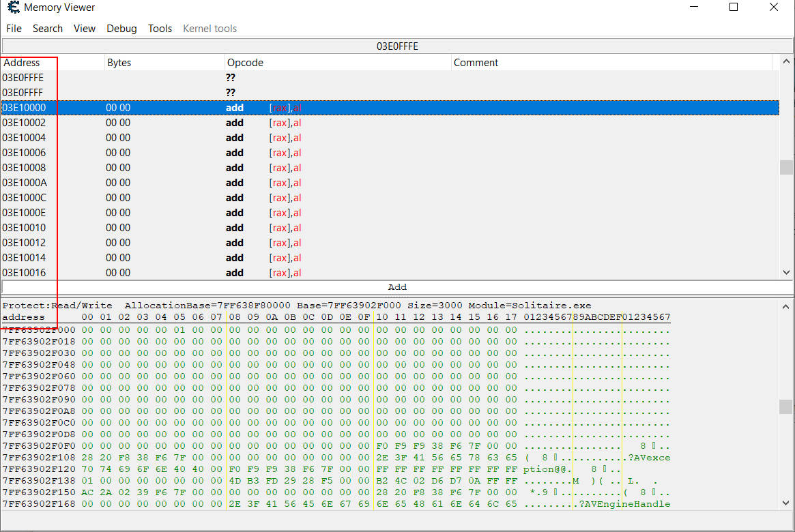
Task: Open the View menu
Action: pyautogui.click(x=85, y=29)
